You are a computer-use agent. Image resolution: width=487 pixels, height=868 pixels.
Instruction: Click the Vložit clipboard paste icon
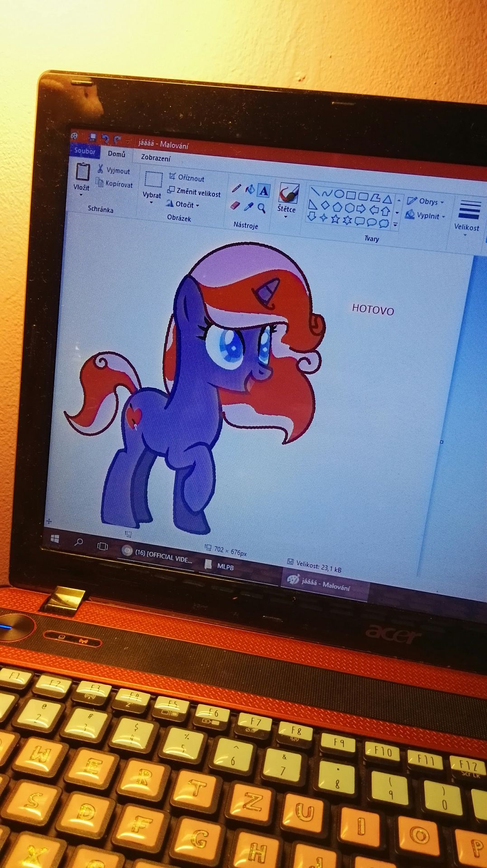click(83, 171)
